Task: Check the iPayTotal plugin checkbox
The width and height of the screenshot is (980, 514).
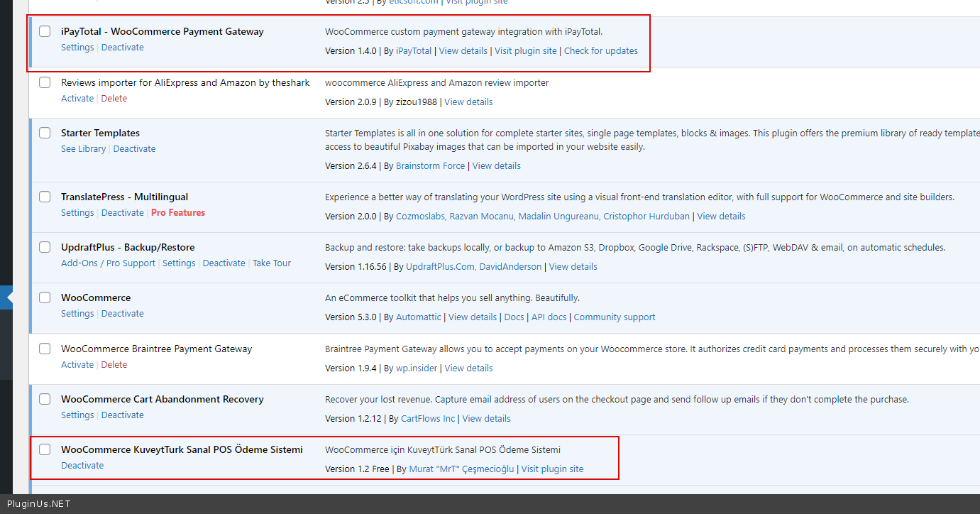Action: tap(45, 31)
